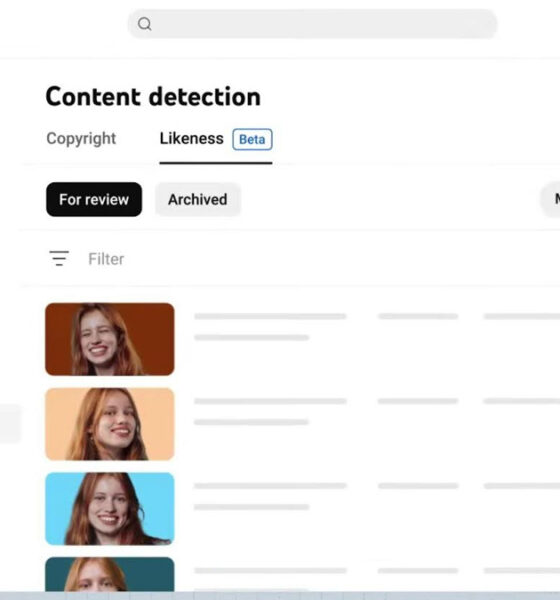Image resolution: width=560 pixels, height=600 pixels.
Task: Click the partially visible chip at right edge
Action: (x=550, y=199)
